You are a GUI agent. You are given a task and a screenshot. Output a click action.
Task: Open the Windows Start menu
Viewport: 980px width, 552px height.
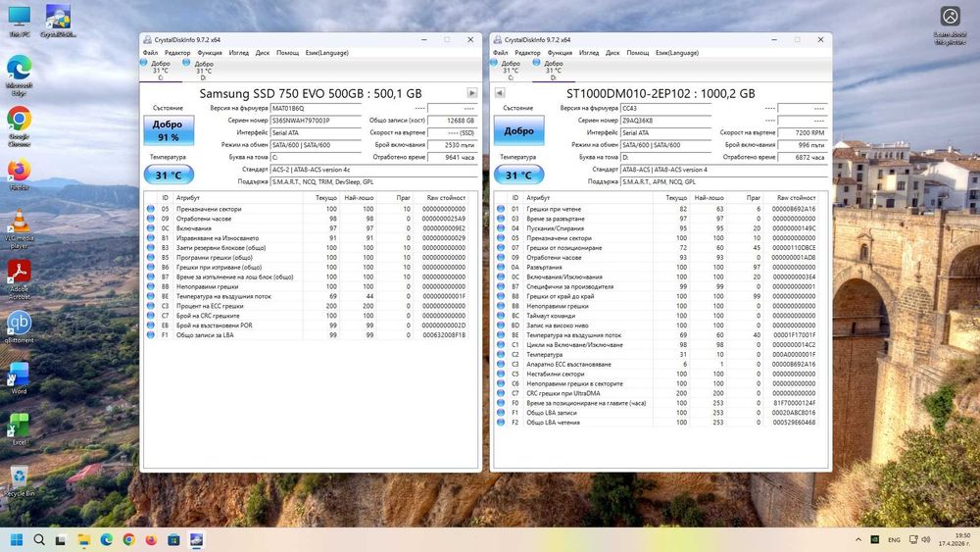coord(17,540)
